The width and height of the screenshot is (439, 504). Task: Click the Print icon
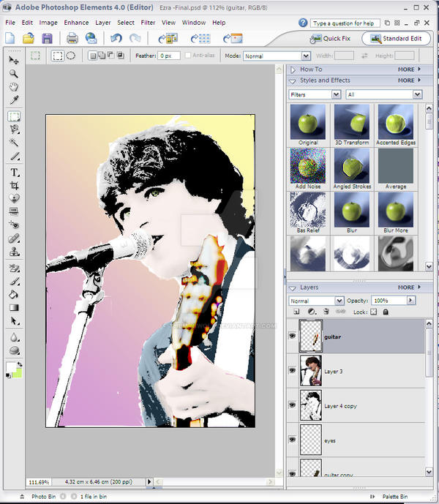[72, 39]
